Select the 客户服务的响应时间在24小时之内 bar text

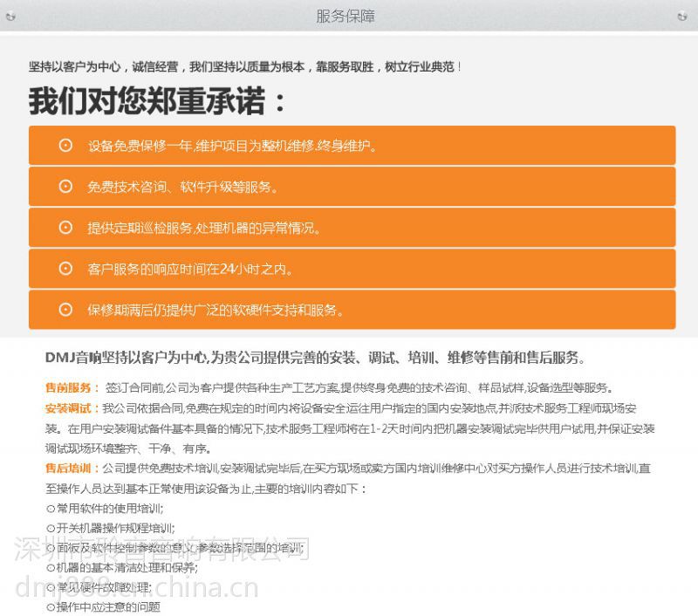[x=190, y=269]
